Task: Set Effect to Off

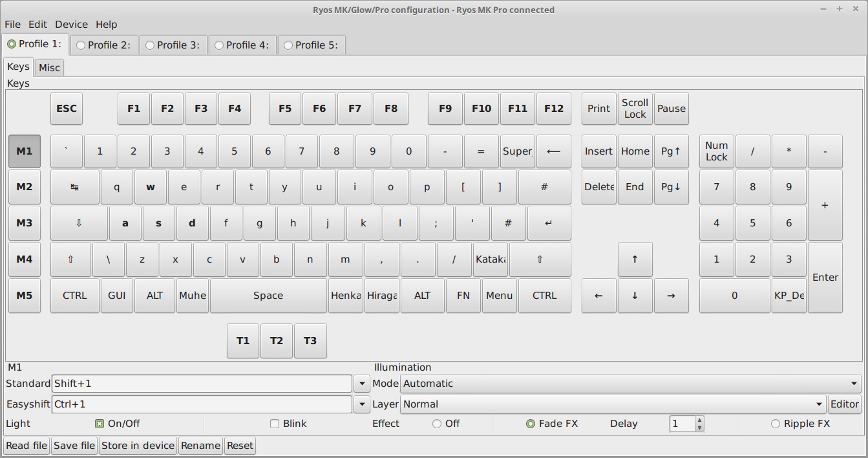Action: coord(437,424)
